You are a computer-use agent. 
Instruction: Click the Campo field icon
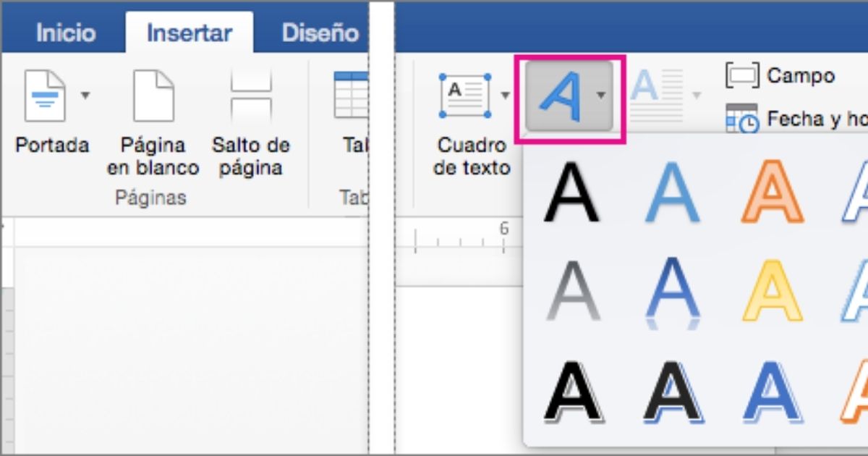click(741, 75)
